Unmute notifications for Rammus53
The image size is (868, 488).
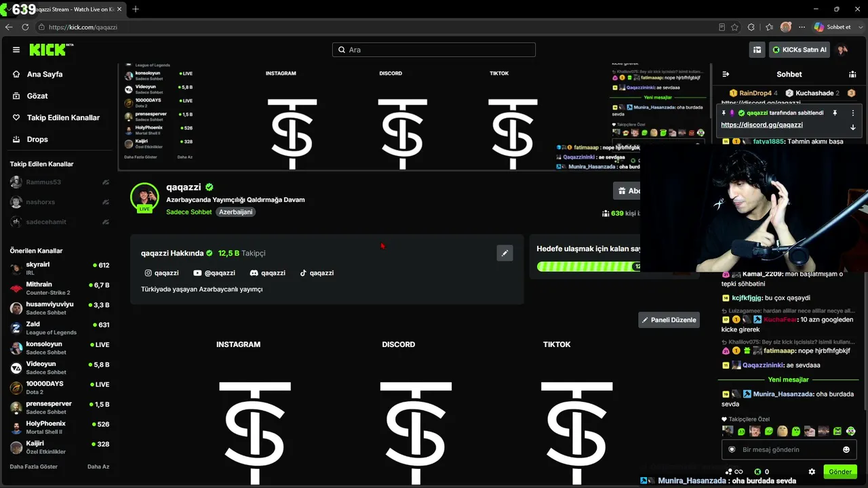pyautogui.click(x=106, y=182)
